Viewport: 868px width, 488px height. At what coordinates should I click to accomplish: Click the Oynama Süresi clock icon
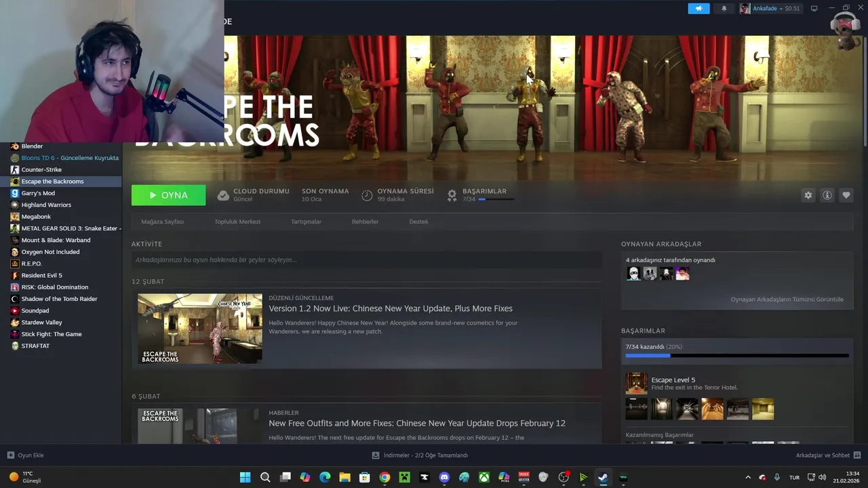pyautogui.click(x=367, y=195)
